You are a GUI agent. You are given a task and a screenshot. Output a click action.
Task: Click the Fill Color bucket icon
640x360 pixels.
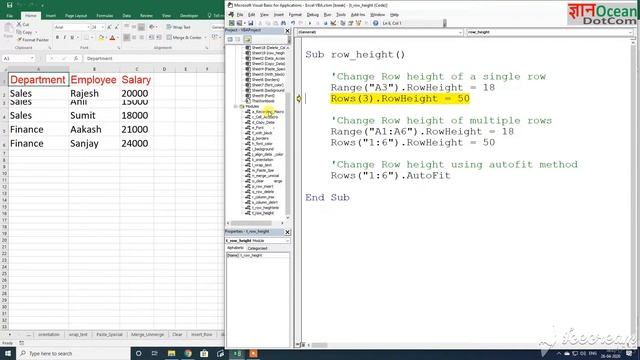[101, 38]
